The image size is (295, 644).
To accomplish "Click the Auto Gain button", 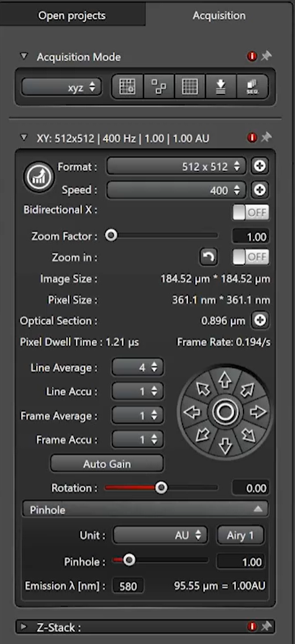I will 107,464.
